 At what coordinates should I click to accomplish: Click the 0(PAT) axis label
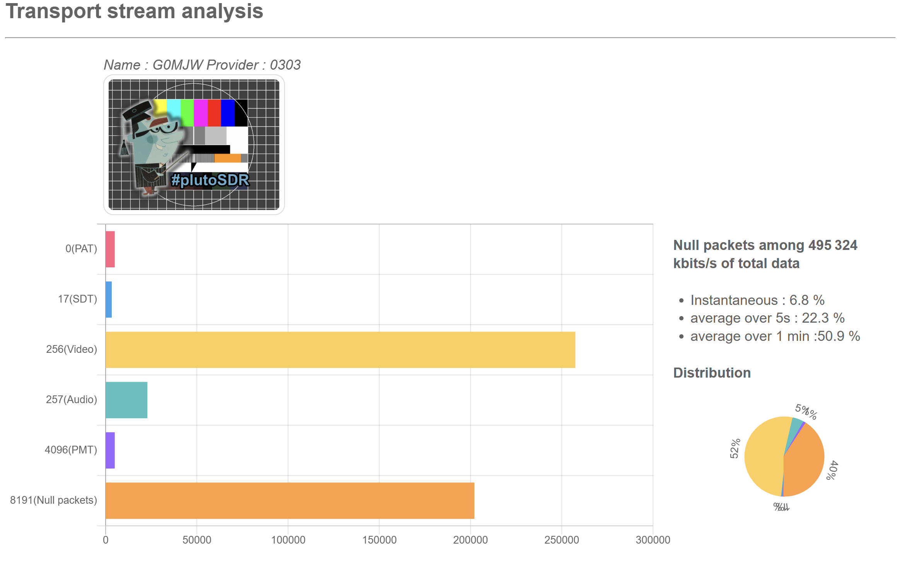(x=81, y=249)
